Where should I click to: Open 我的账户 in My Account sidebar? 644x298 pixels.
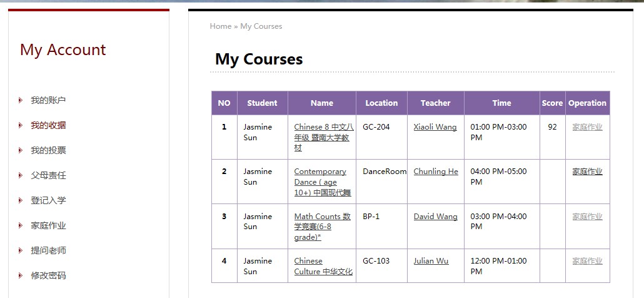tap(48, 100)
